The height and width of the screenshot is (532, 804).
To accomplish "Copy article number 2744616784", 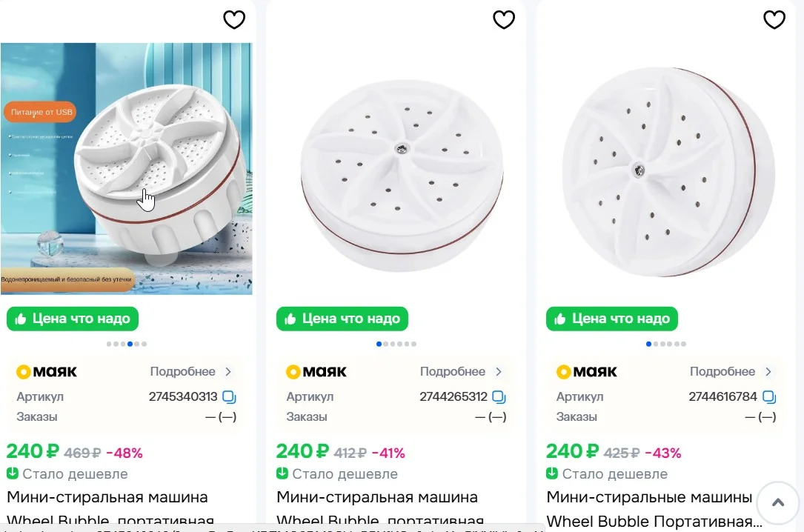I will point(769,396).
